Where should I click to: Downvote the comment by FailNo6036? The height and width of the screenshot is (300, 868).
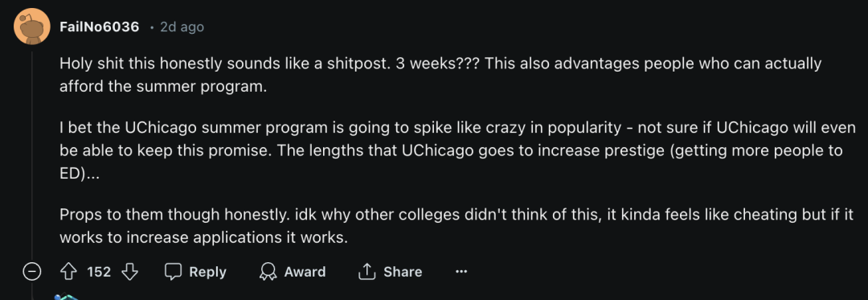coord(129,272)
